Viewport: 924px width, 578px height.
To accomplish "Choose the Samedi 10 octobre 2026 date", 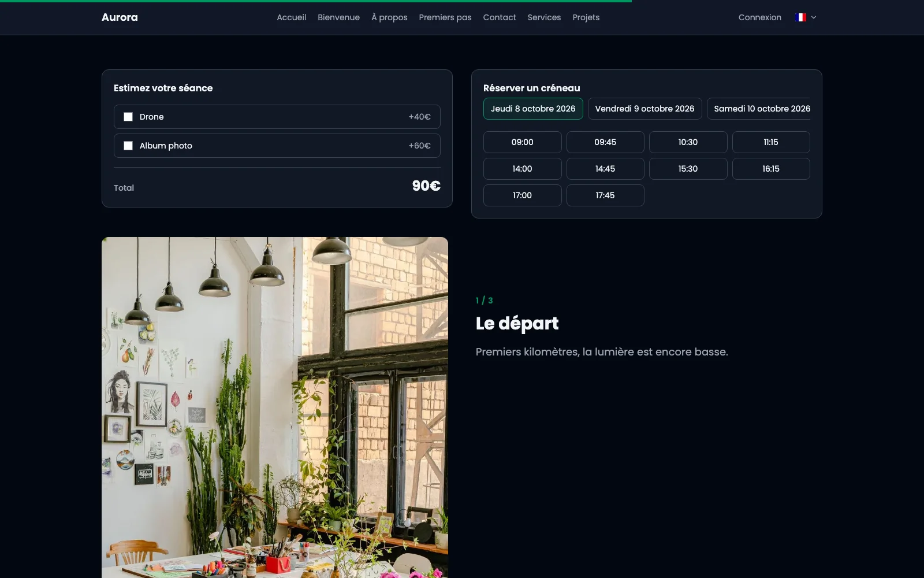I will click(759, 109).
